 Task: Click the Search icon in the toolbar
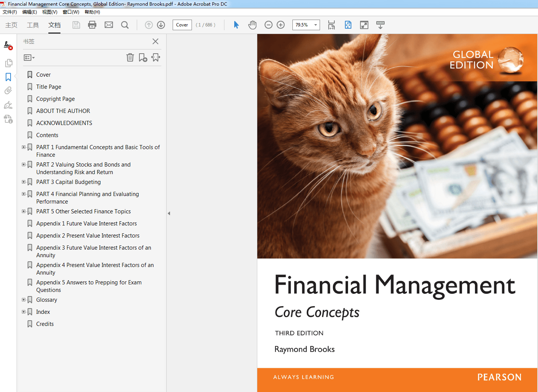point(125,25)
